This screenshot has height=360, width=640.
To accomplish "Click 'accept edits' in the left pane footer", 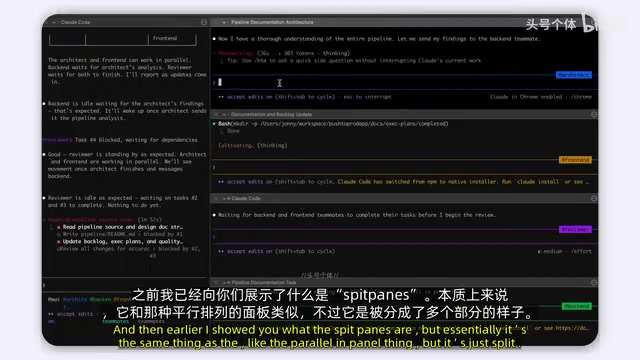I will pos(74,314).
